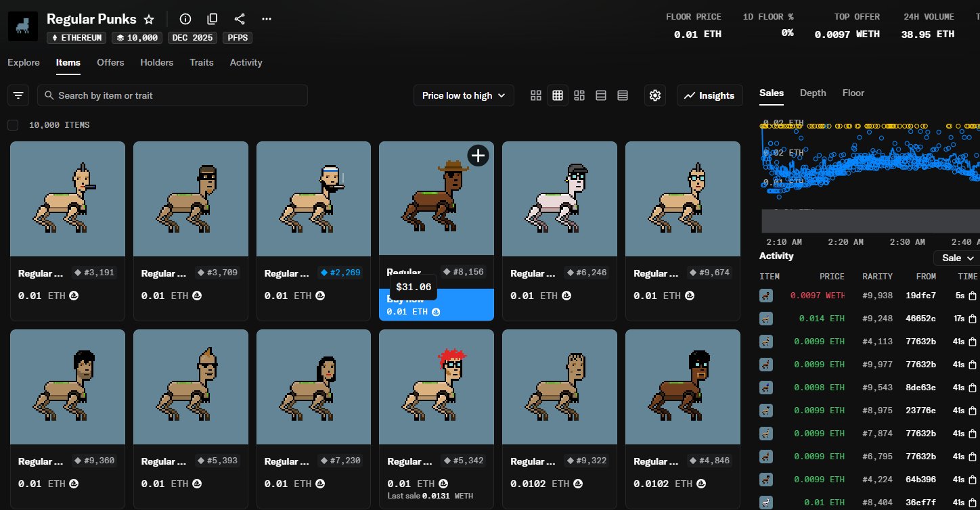Switch to the large four-square grid view
Image resolution: width=980 pixels, height=510 pixels.
pos(536,95)
